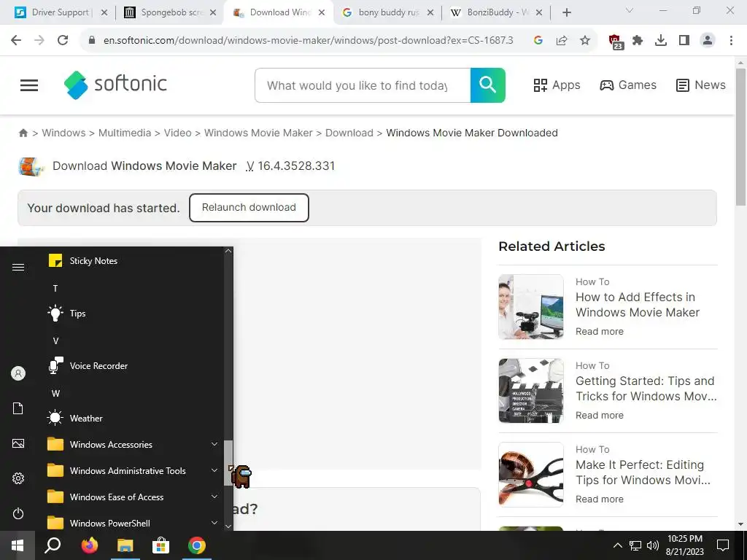
Task: Jump to letter T in Start list
Action: click(x=55, y=288)
